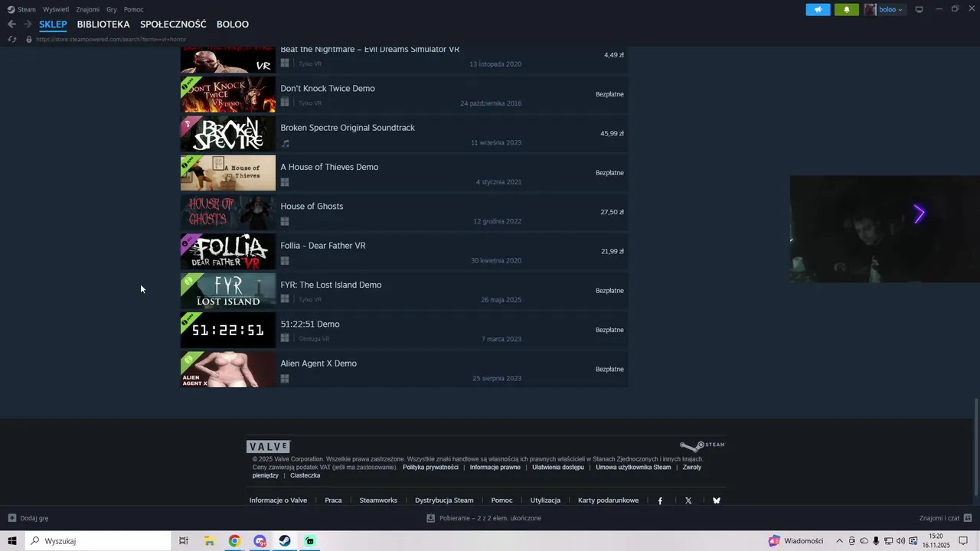Image resolution: width=980 pixels, height=551 pixels.
Task: Reload the store page
Action: pyautogui.click(x=11, y=39)
